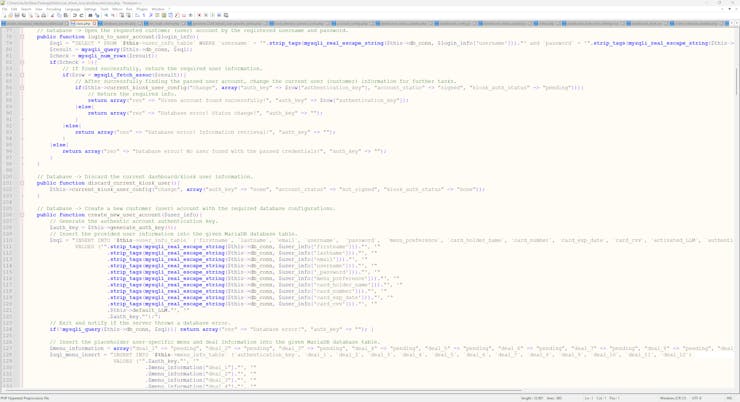Screen dimensions: 740x402
Task: Click the Undo toolbar icon
Action: point(75,15)
